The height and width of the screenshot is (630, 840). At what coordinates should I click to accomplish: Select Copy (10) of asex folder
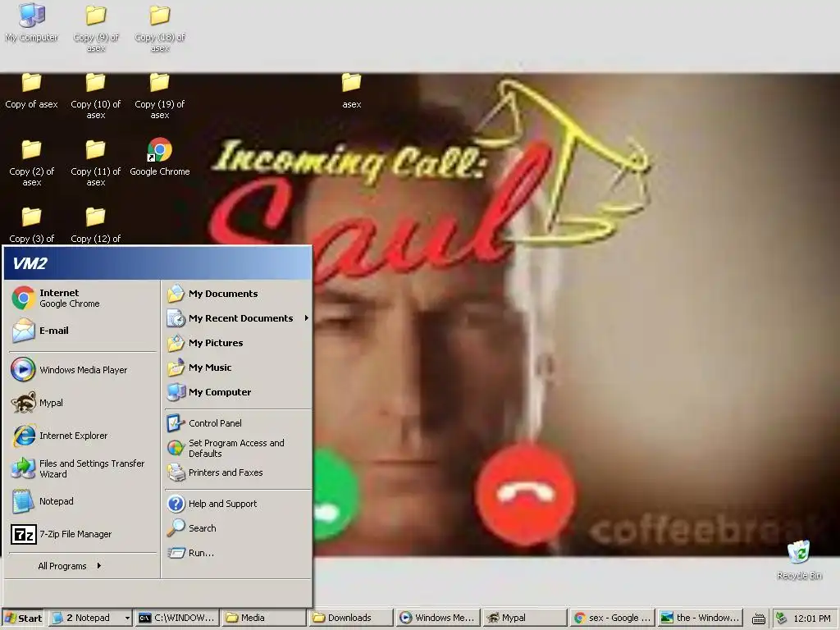96,95
